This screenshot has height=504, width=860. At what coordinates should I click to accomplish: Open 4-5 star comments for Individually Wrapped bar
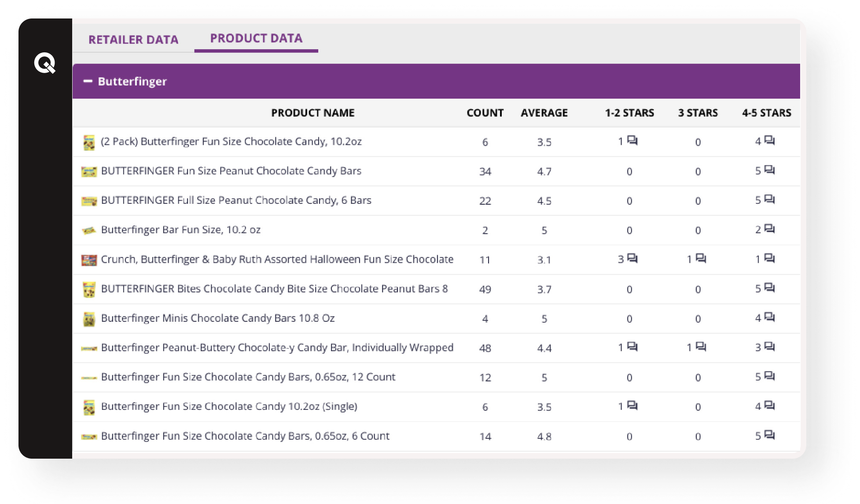770,347
